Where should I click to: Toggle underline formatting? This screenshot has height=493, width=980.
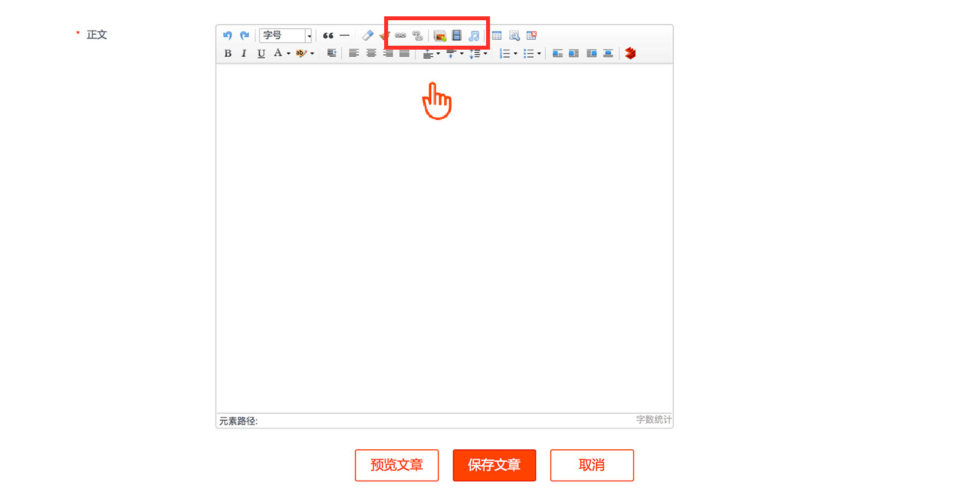261,54
